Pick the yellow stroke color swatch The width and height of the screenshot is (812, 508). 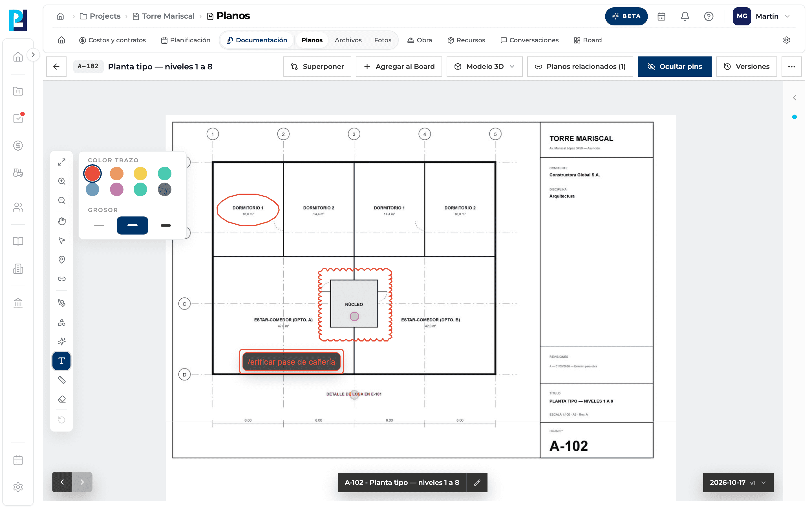[x=140, y=174]
